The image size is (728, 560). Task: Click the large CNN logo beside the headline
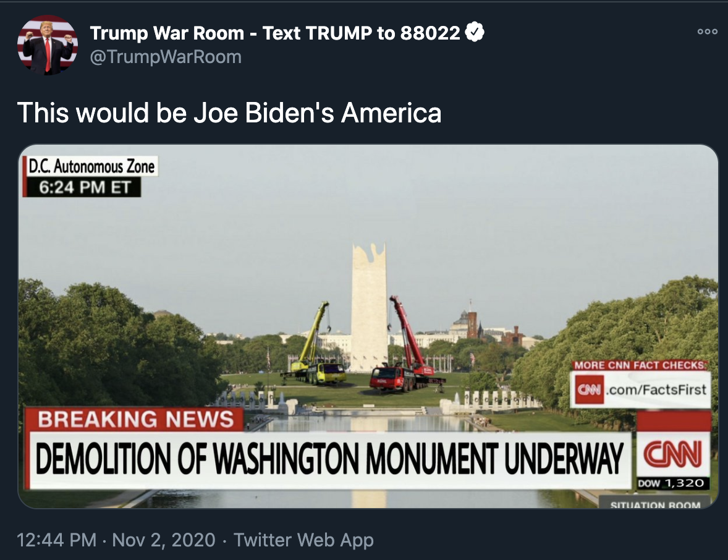pos(673,454)
